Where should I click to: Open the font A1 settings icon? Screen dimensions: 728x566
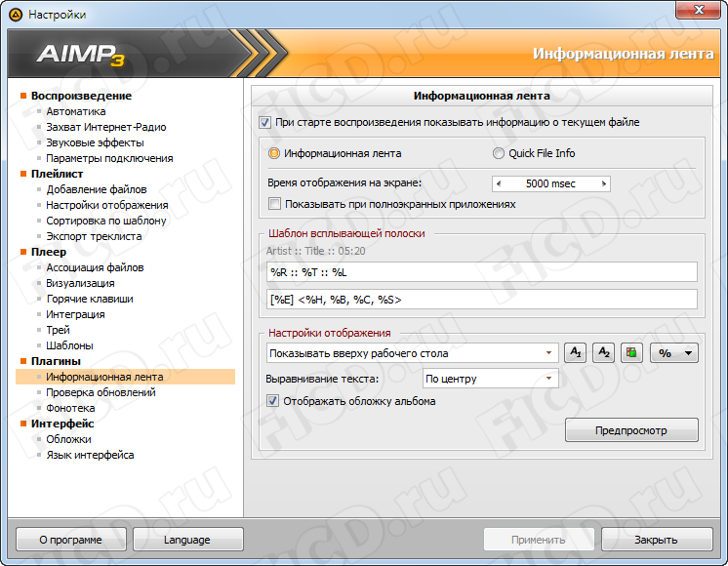coord(575,353)
